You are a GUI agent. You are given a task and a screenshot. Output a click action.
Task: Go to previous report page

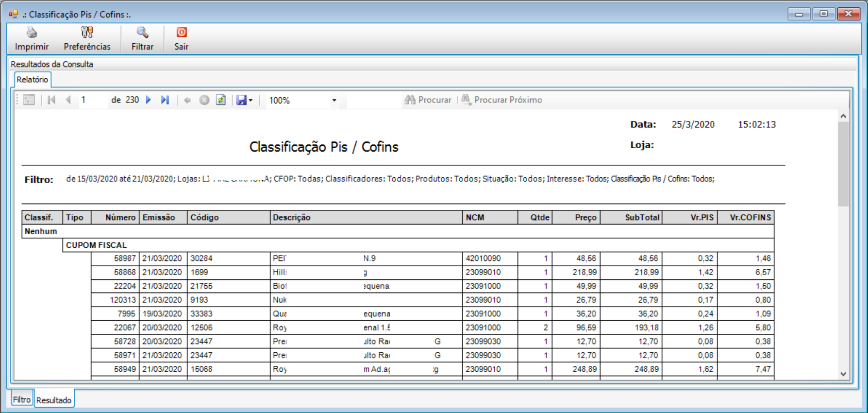68,100
